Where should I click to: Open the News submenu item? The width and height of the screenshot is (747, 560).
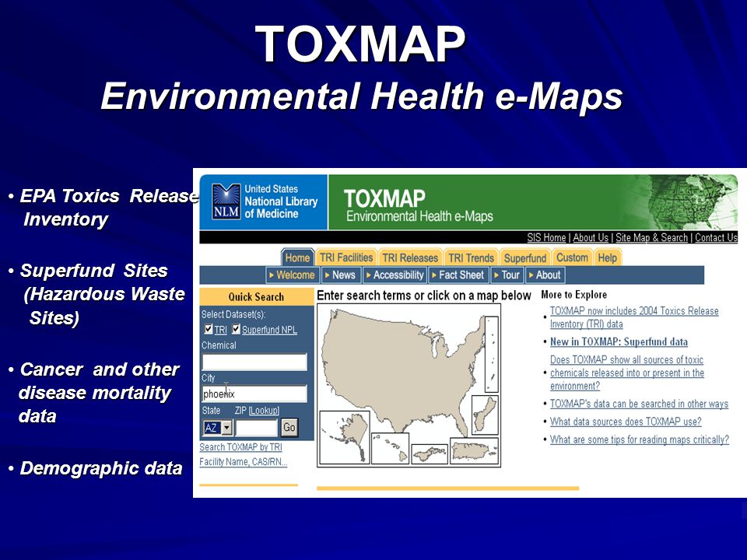point(340,275)
